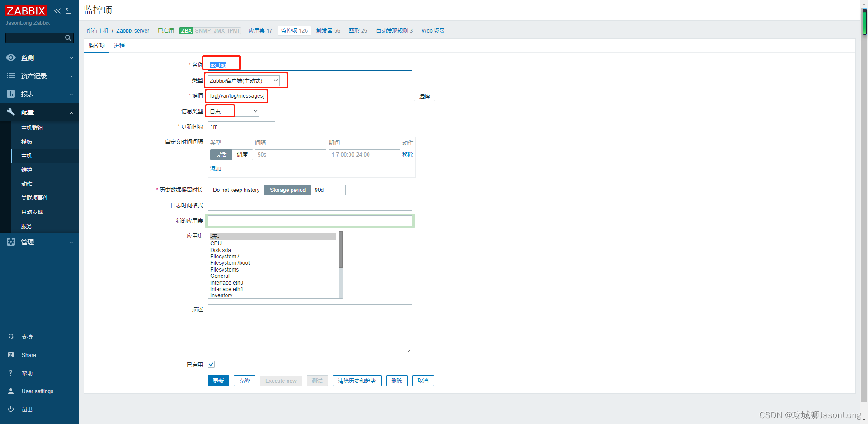Open the 自动发现规则 3 link
Viewport: 868px width, 424px height.
(394, 31)
